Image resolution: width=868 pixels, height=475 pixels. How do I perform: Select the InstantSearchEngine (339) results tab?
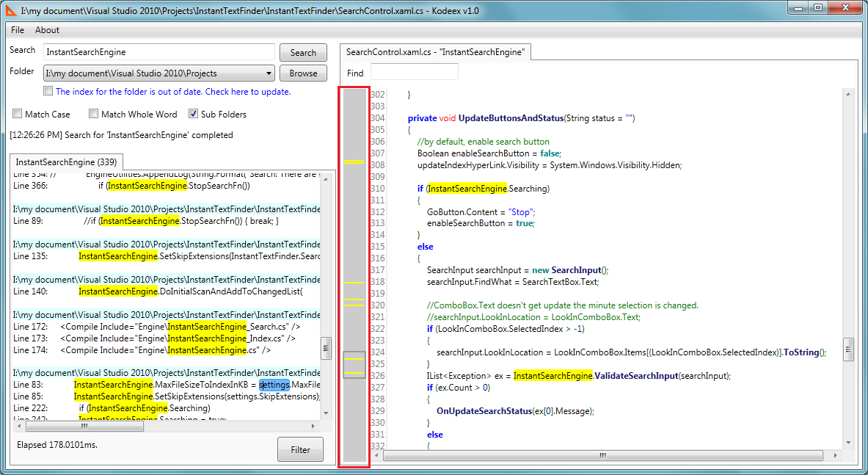66,162
